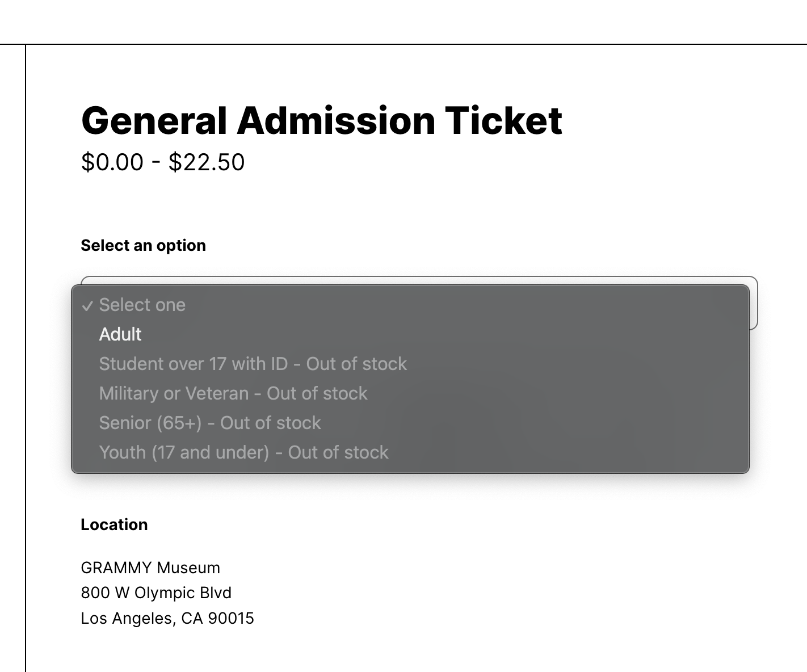Click the address '800 W Olympic Blvd'
The width and height of the screenshot is (807, 672).
pos(156,593)
